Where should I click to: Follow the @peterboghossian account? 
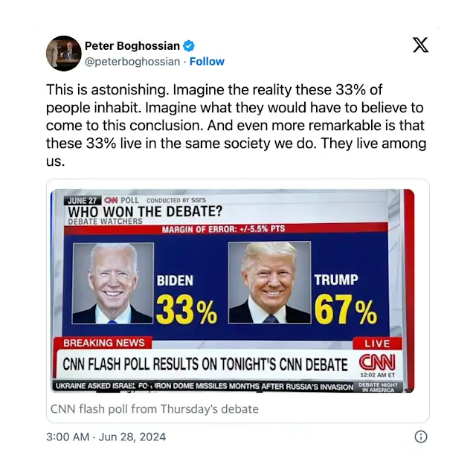(x=207, y=62)
